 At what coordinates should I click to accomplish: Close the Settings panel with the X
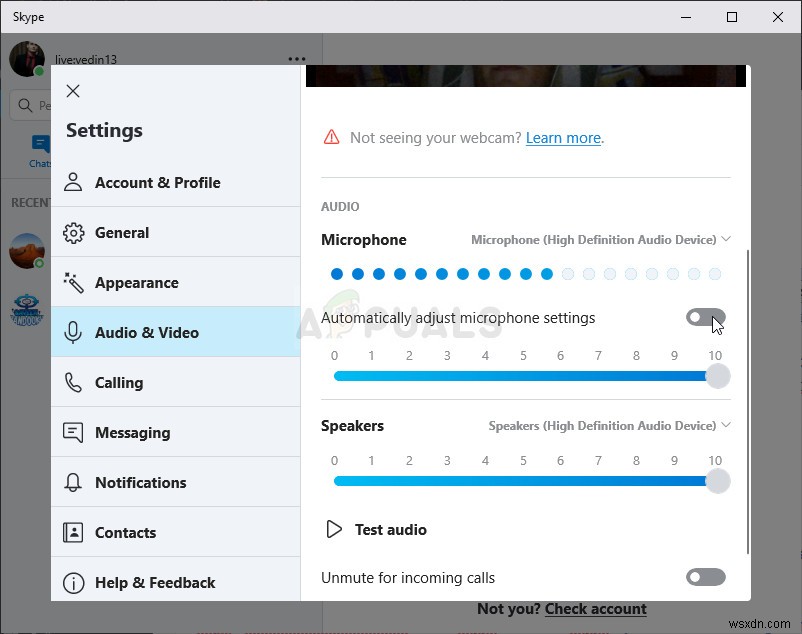(73, 90)
